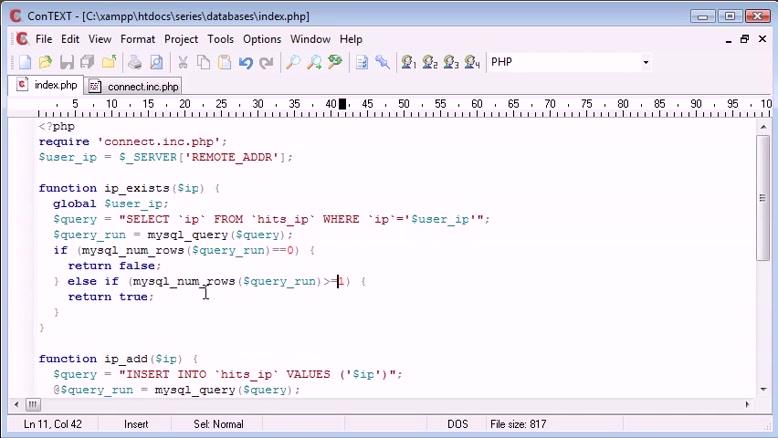The height and width of the screenshot is (438, 778).
Task: Click the Save All files icon
Action: coord(88,63)
